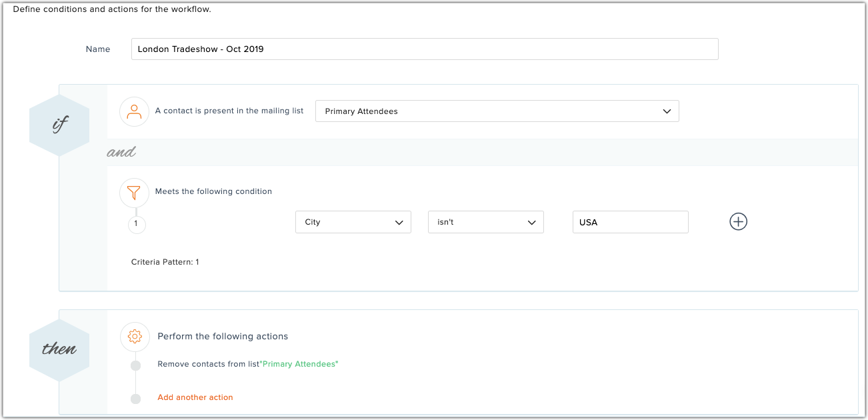Click the orange filter funnel icon

pyautogui.click(x=134, y=193)
